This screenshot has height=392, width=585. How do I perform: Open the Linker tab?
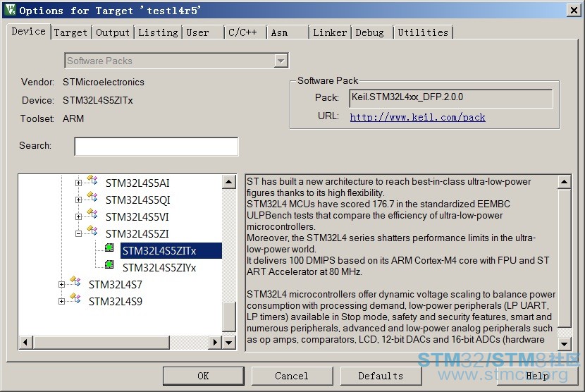[x=330, y=33]
